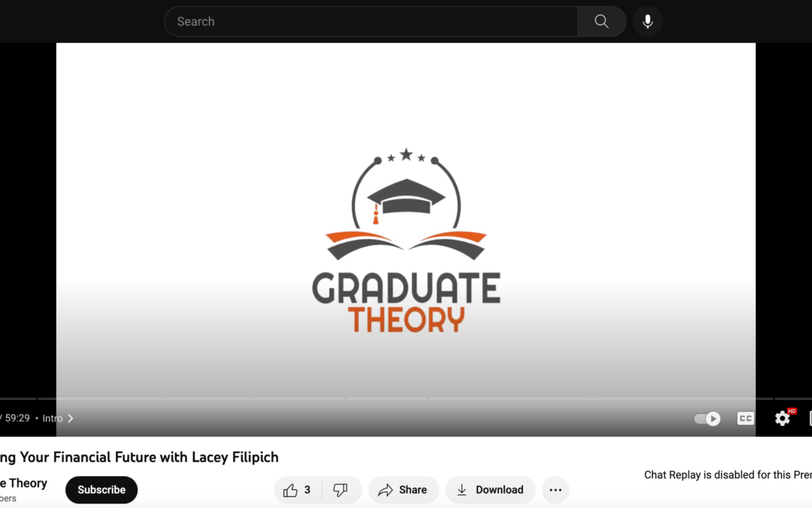Seek along the video progress bar

[x=406, y=399]
